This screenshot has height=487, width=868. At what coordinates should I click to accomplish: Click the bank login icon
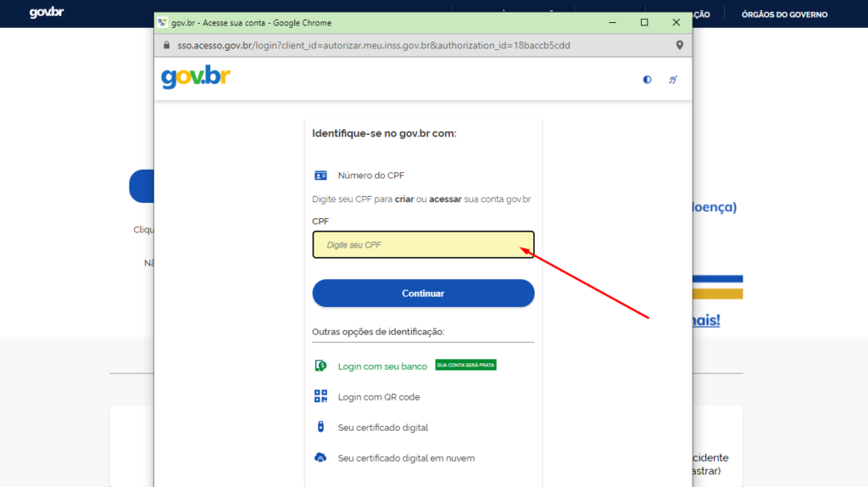[x=320, y=366]
